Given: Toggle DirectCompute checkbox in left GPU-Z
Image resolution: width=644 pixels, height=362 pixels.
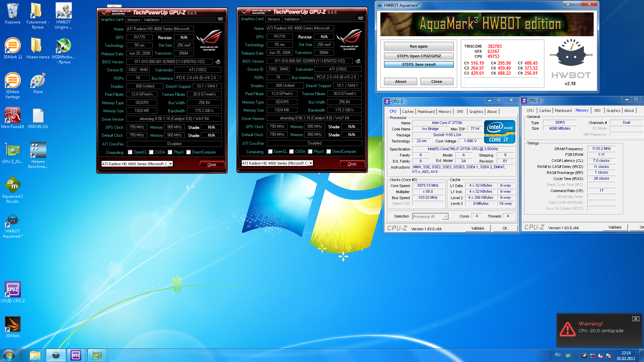Looking at the screenshot, I should pos(189,152).
